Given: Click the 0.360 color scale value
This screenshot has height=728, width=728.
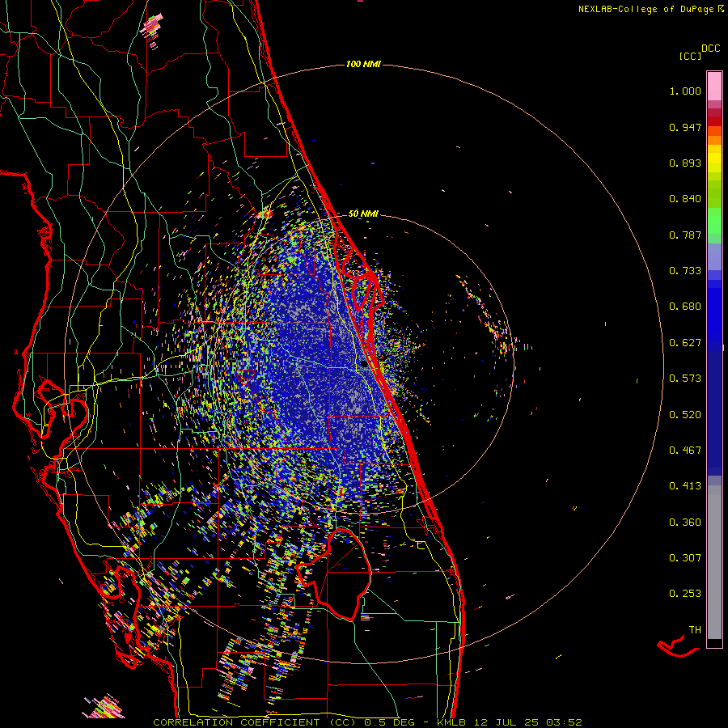Looking at the screenshot, I should [x=685, y=523].
